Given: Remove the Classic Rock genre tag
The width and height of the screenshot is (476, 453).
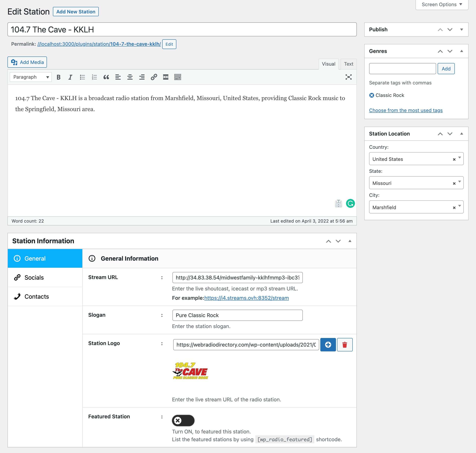Looking at the screenshot, I should click(372, 95).
